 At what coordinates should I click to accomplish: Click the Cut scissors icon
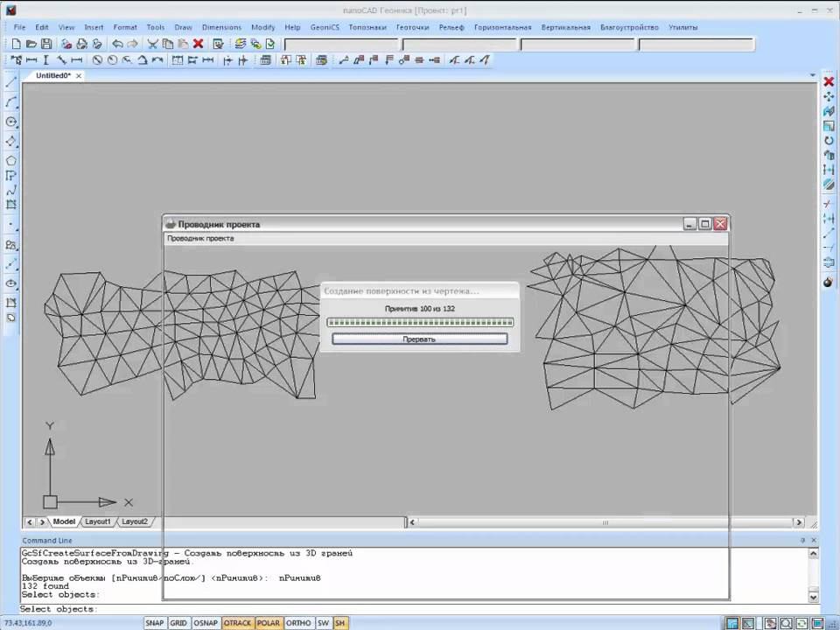(152, 44)
